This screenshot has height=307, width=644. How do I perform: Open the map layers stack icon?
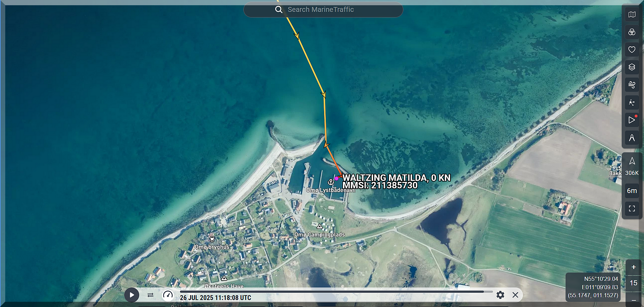[632, 67]
